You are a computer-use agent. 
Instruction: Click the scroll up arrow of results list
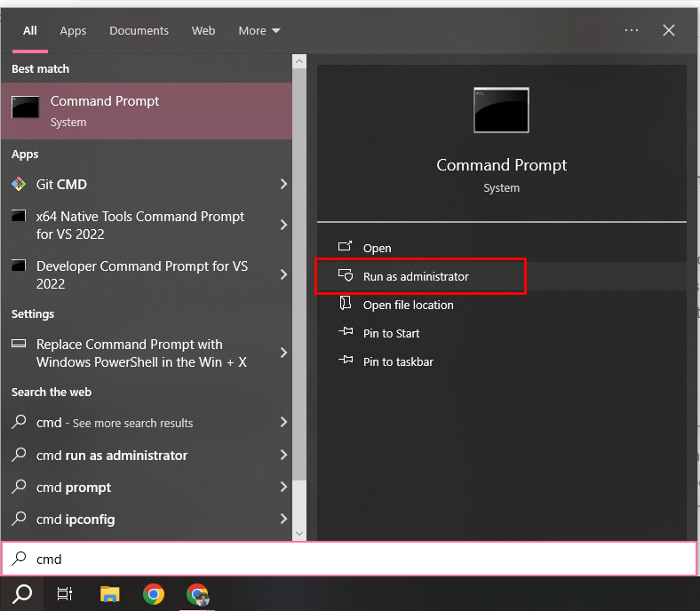click(299, 61)
